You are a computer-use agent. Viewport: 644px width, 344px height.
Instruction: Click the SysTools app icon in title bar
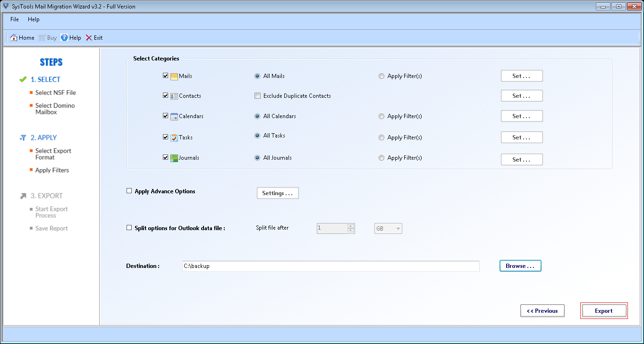(x=6, y=6)
